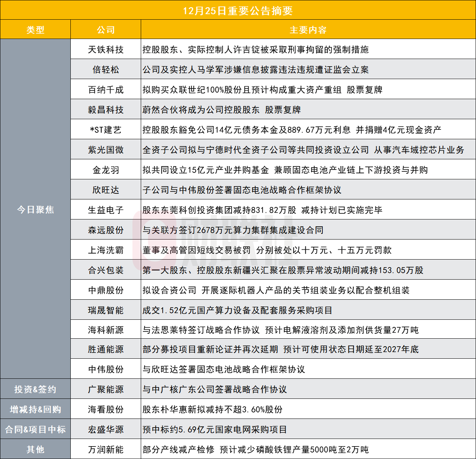
Task: Click company name '森远股份'
Action: pos(106,230)
